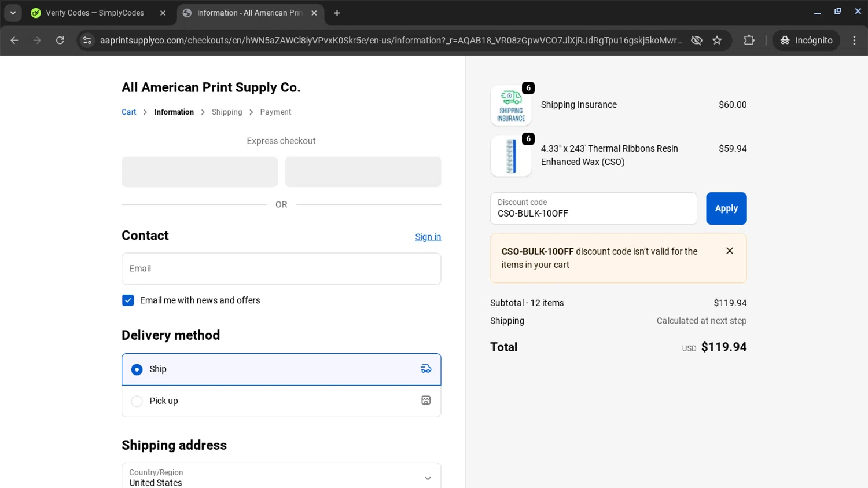
Task: Click the store icon in Pick up row
Action: [426, 401]
